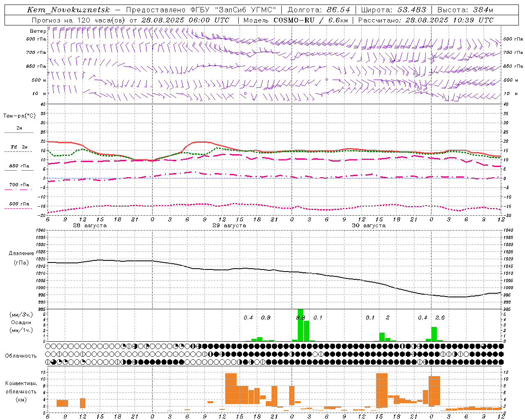The image size is (525, 420).
Task: Click the Td 2м legend label
Action: (19, 147)
